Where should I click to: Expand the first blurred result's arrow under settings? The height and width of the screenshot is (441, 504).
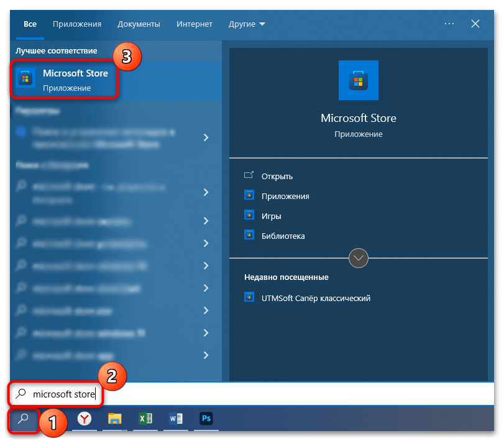click(206, 137)
